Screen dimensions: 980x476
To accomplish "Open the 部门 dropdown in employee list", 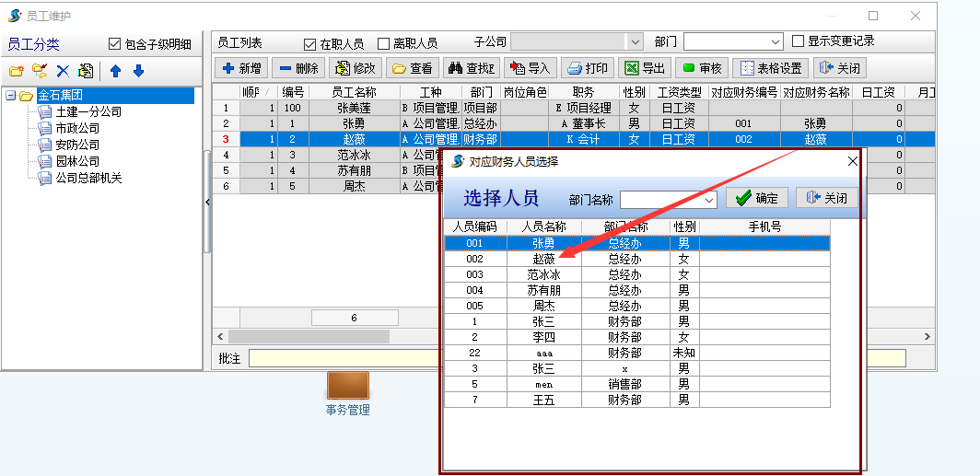I will tap(775, 42).
